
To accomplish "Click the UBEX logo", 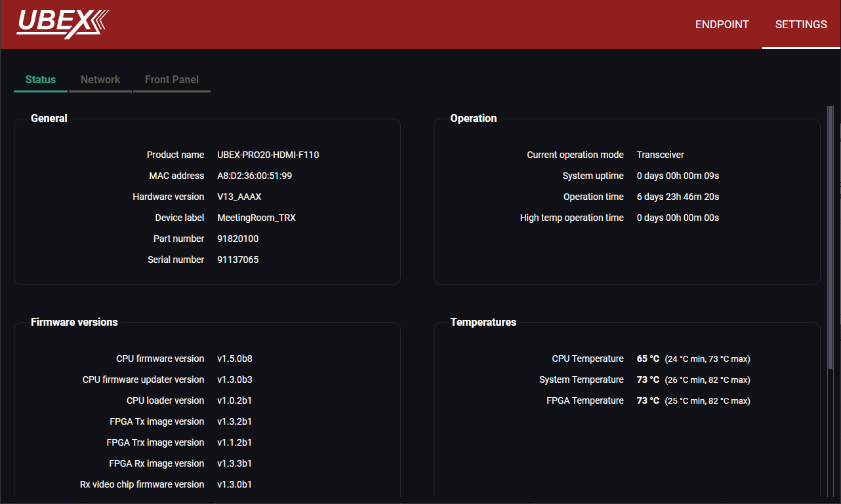I will tap(63, 24).
